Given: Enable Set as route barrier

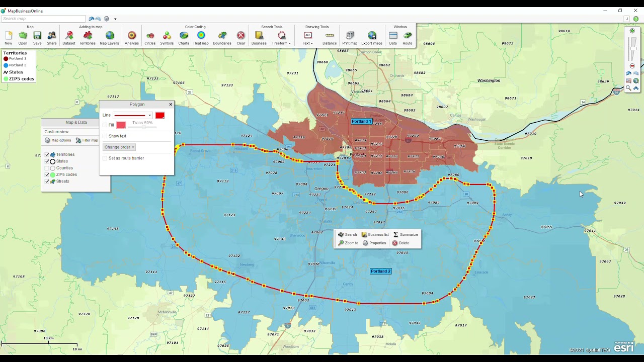Looking at the screenshot, I should pyautogui.click(x=105, y=158).
